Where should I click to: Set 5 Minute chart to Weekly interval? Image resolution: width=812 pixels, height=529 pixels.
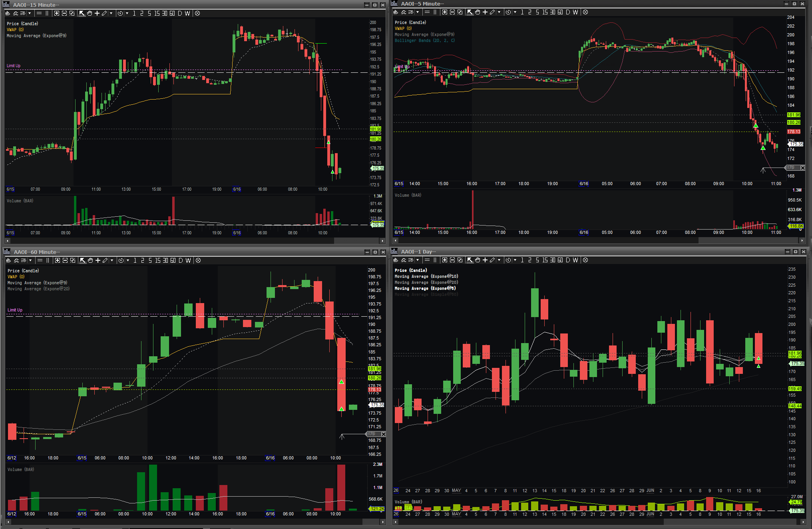(575, 12)
